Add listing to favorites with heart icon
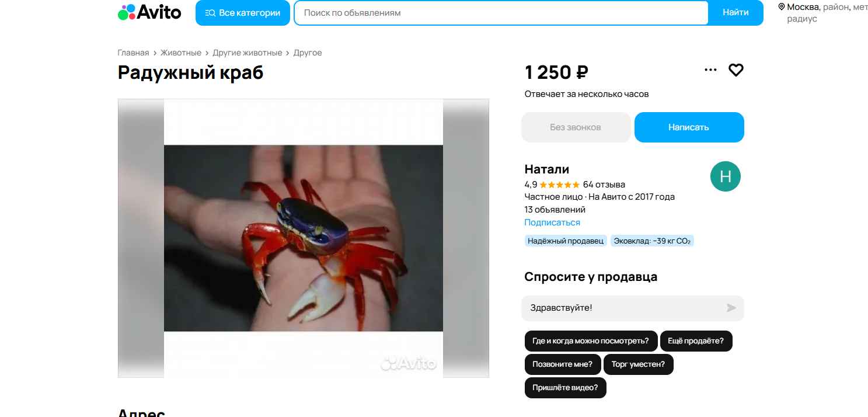868x417 pixels. tap(736, 70)
